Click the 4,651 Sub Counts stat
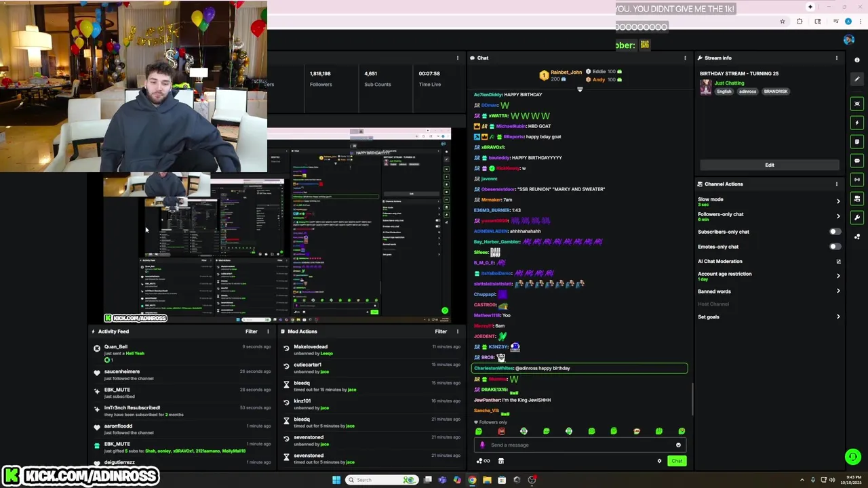868x488 pixels. (x=378, y=79)
